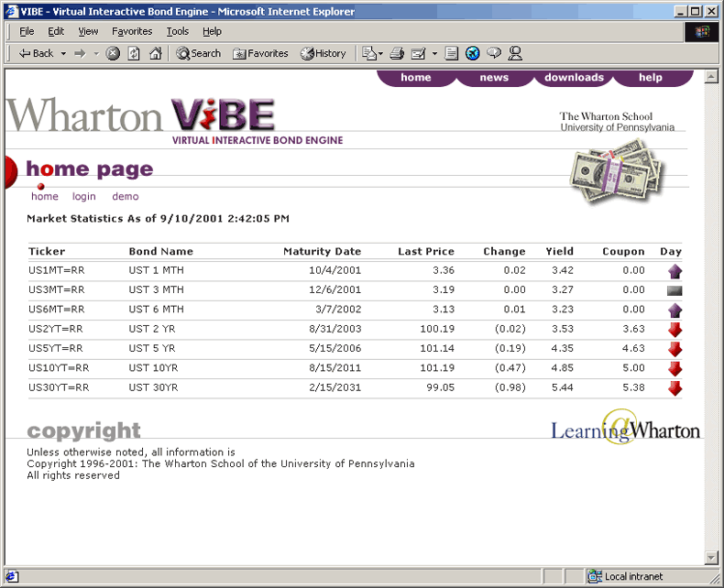Image resolution: width=724 pixels, height=588 pixels.
Task: Click the Windows logo throbber icon
Action: coord(701,31)
